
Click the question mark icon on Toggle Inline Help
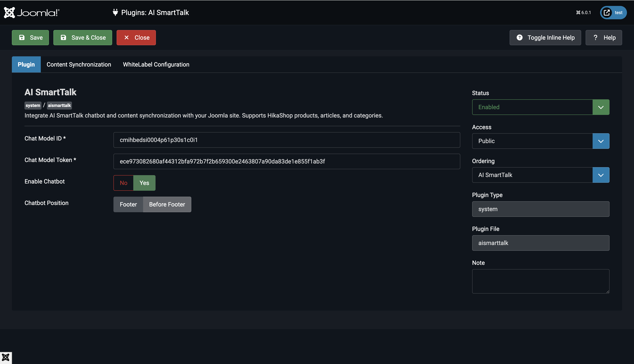(520, 37)
